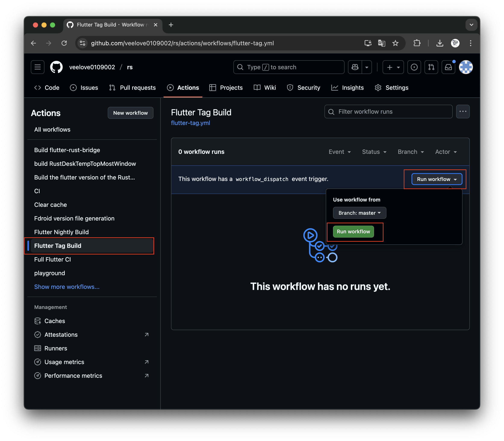The image size is (504, 441).
Task: Open the Branch: master selector
Action: pyautogui.click(x=359, y=213)
